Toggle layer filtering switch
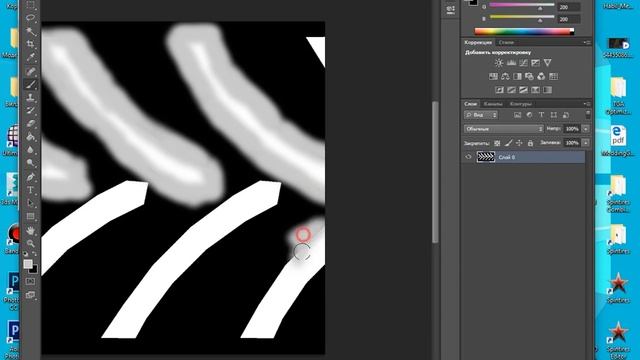640x360 pixels. point(588,114)
